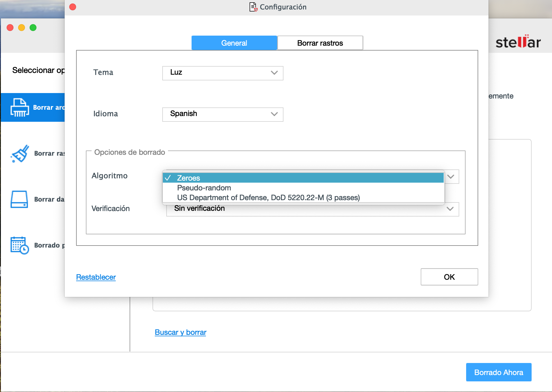Open the Idioma dropdown showing Spanish
The height and width of the screenshot is (392, 552).
[x=223, y=114]
